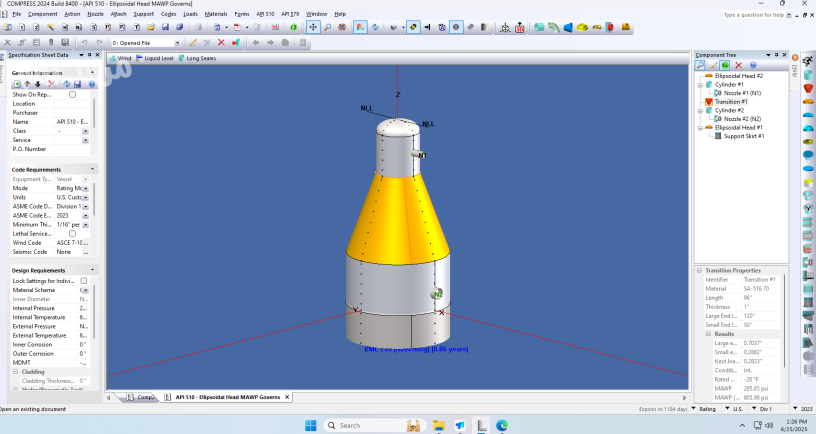
Task: Open the Mode dropdown in Code Requirements
Action: pyautogui.click(x=85, y=188)
